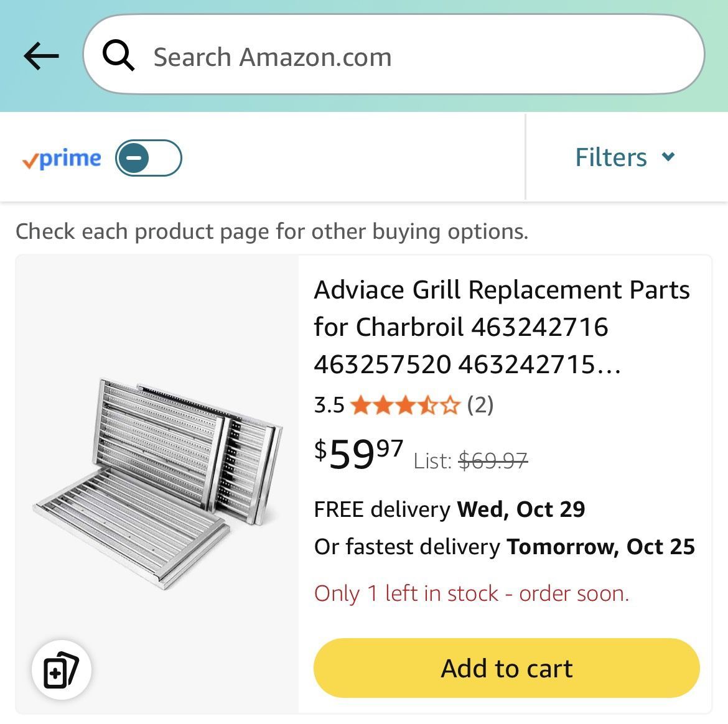
Task: Click the $59.97 price
Action: coord(358,454)
